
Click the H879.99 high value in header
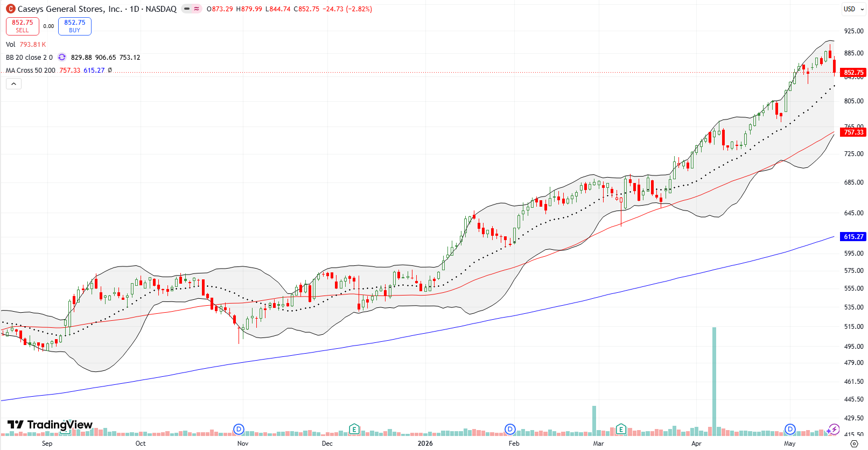(249, 9)
